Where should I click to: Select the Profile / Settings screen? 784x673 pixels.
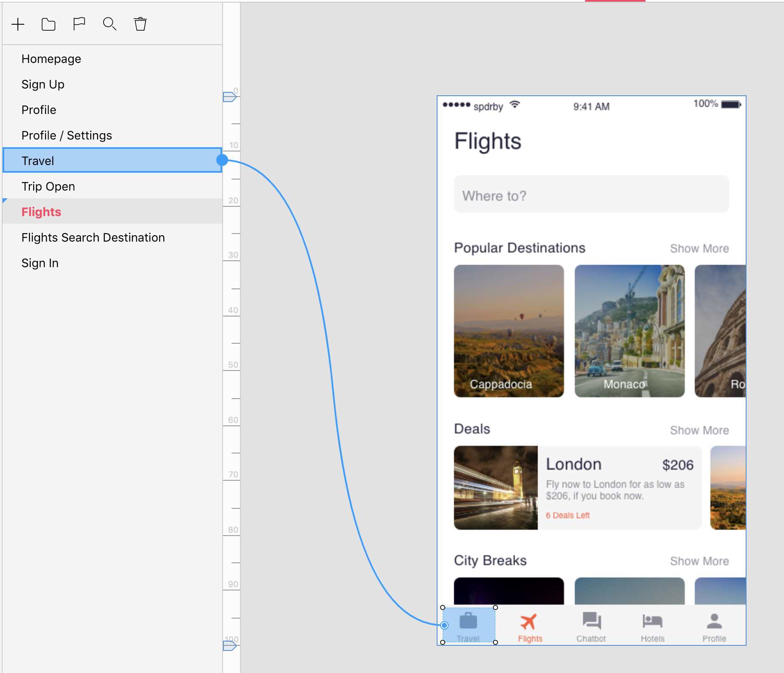point(112,135)
